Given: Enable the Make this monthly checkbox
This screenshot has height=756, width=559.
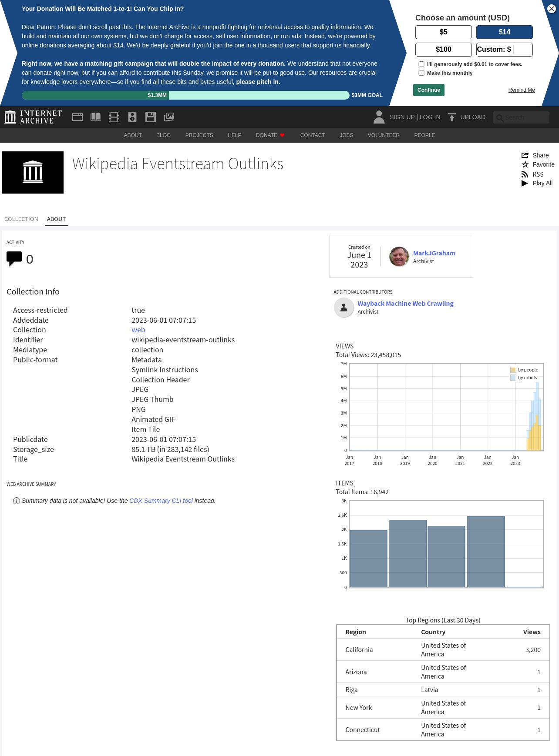Looking at the screenshot, I should point(421,73).
